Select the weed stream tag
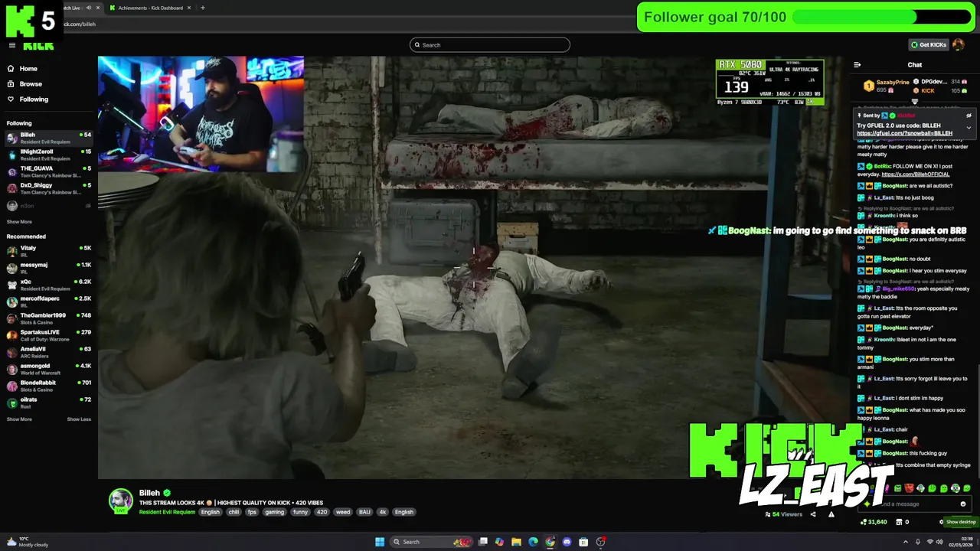 (x=343, y=512)
